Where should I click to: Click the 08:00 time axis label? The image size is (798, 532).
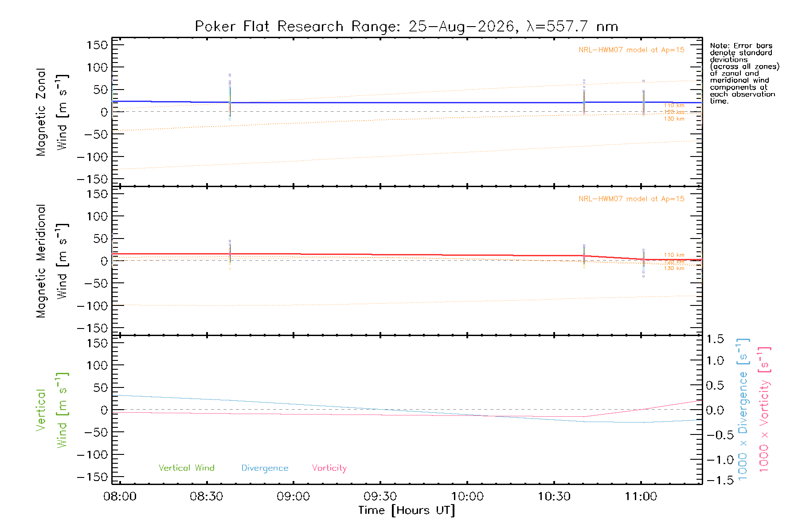coord(120,497)
